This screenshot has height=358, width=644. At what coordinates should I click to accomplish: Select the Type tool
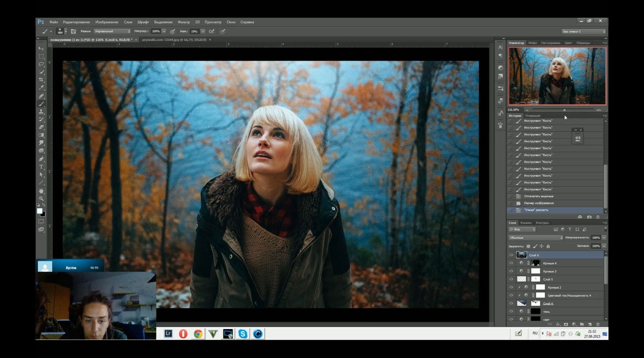tap(41, 167)
